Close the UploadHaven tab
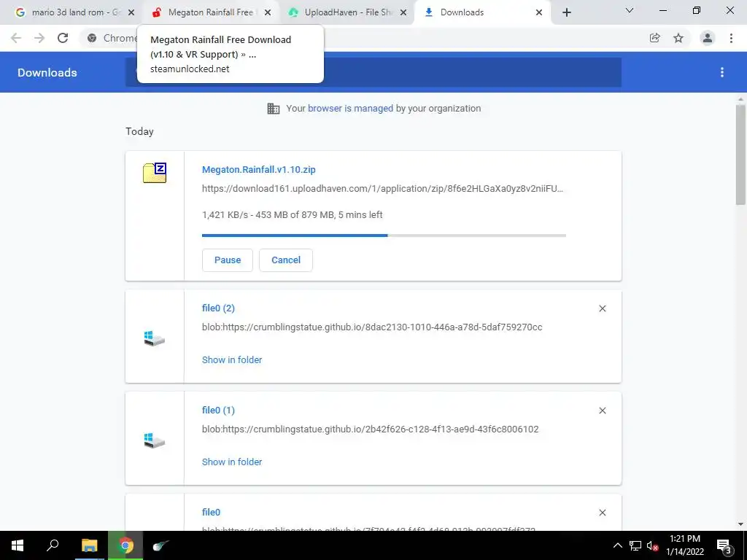The image size is (747, 560). [x=403, y=12]
